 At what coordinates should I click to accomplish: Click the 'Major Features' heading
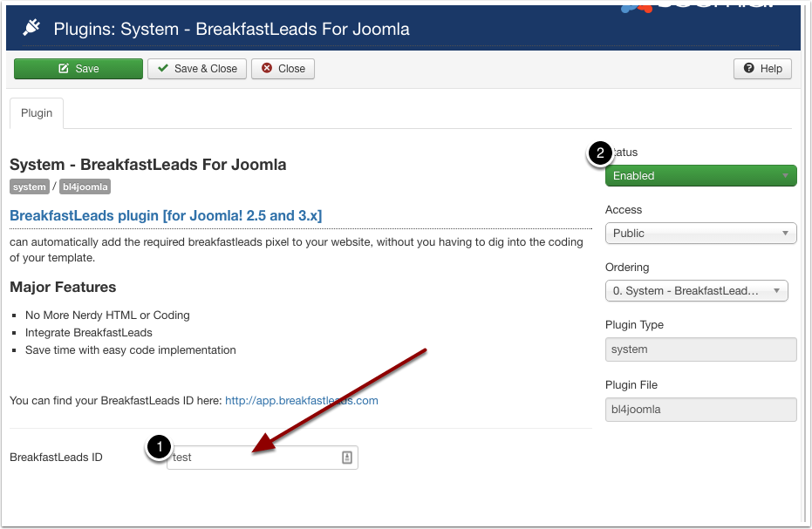[63, 288]
